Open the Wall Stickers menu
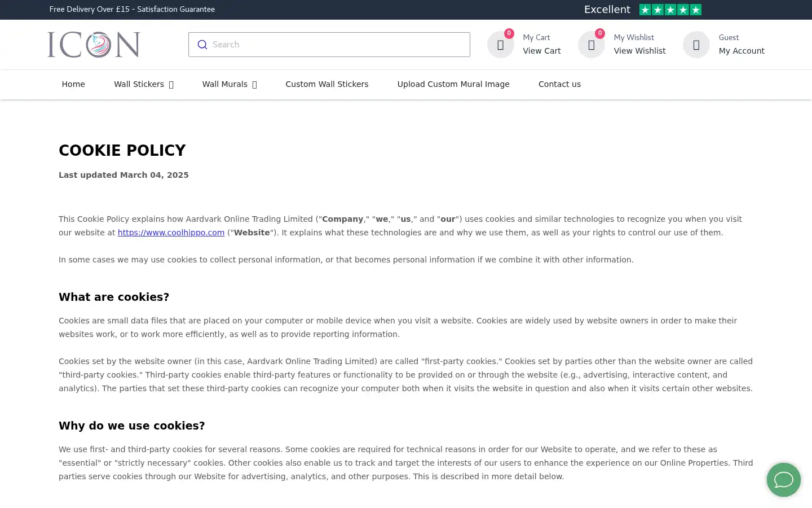 [139, 84]
